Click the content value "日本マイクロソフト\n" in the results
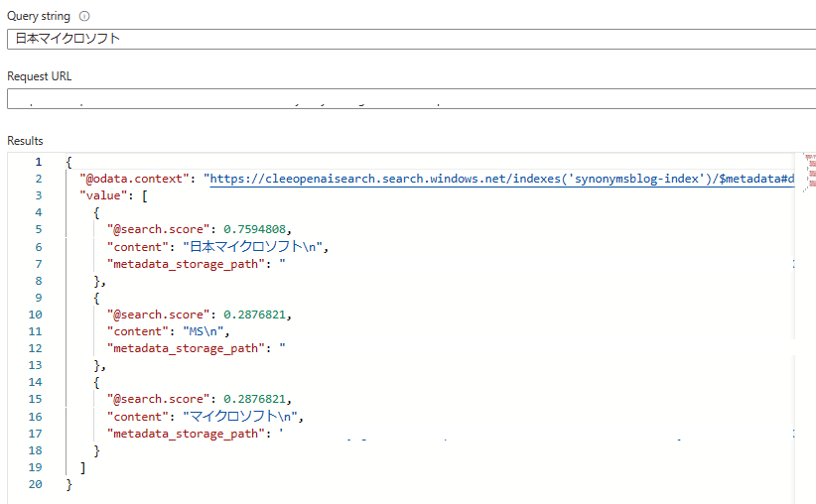 (x=255, y=247)
